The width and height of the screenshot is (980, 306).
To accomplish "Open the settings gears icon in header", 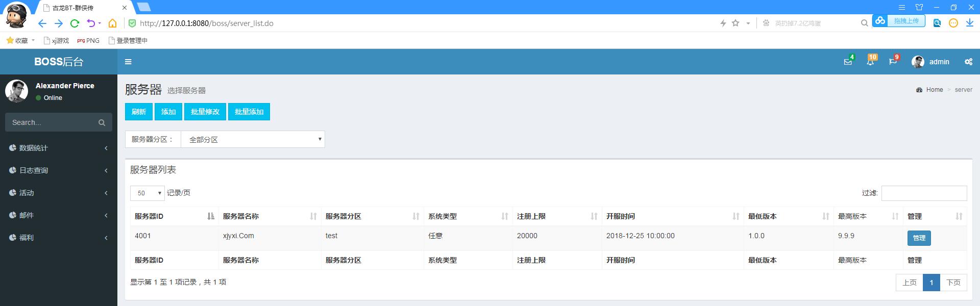I will [968, 62].
